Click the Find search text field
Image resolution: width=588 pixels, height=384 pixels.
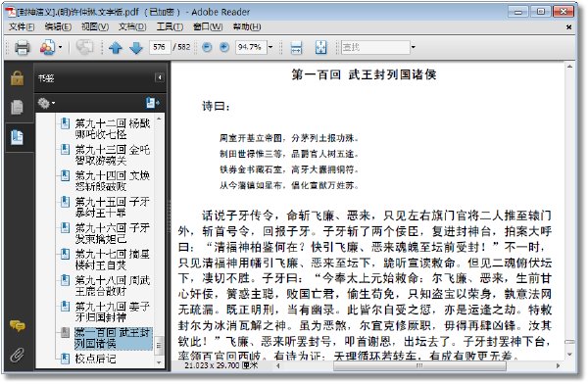click(x=375, y=47)
